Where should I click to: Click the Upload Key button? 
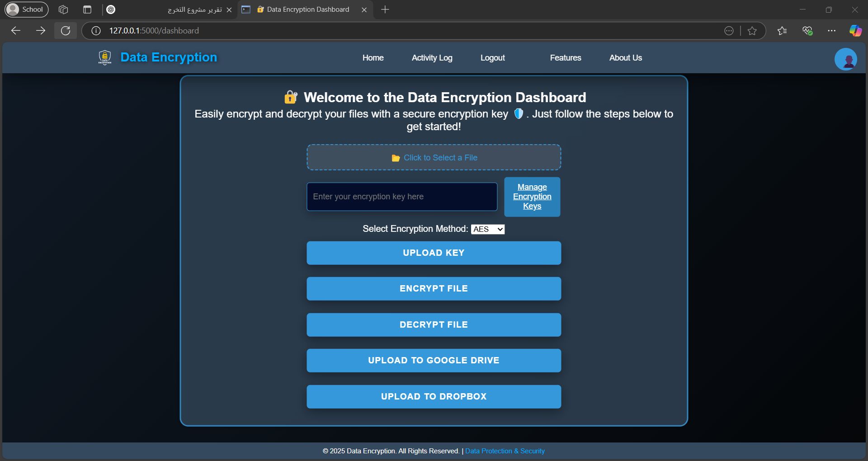pos(434,253)
